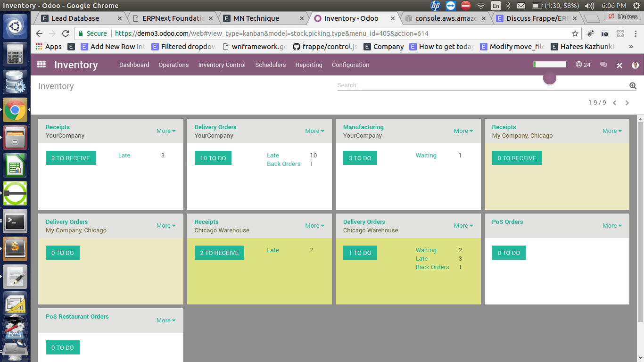
Task: Open the Inventory Control menu
Action: (x=222, y=65)
